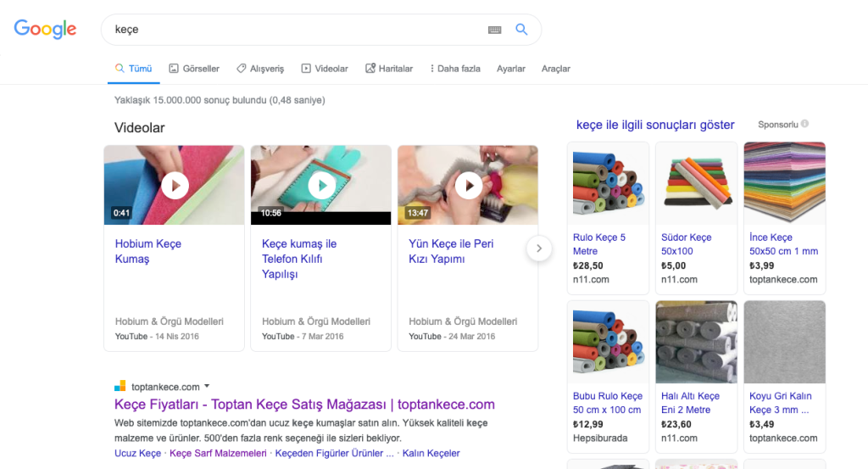
Task: Open Bubu Rulo Keçe product image
Action: pos(609,342)
